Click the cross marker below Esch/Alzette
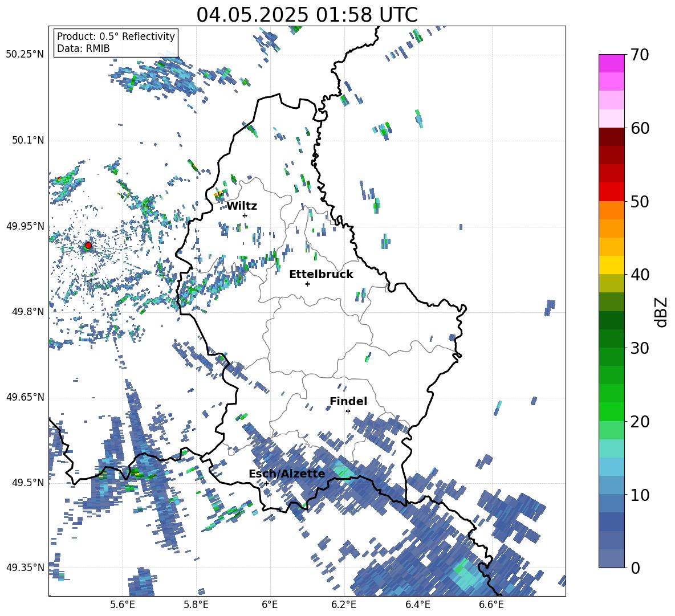This screenshot has width=675, height=616. [266, 483]
